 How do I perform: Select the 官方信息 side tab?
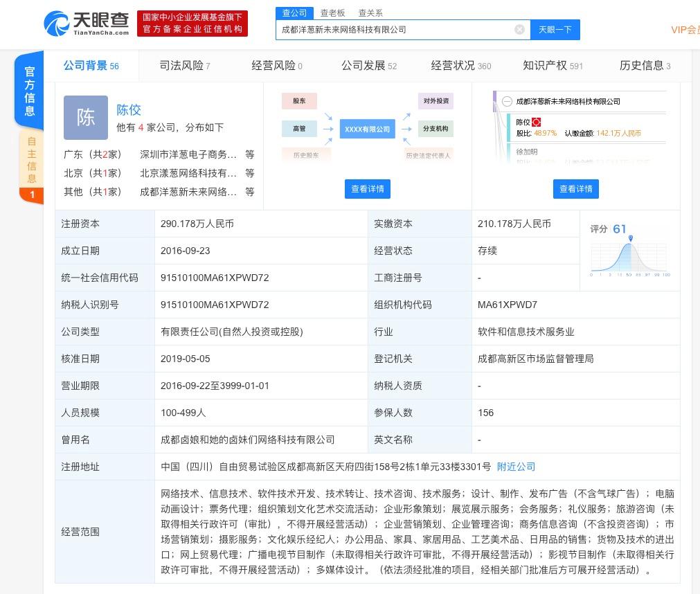coord(30,91)
